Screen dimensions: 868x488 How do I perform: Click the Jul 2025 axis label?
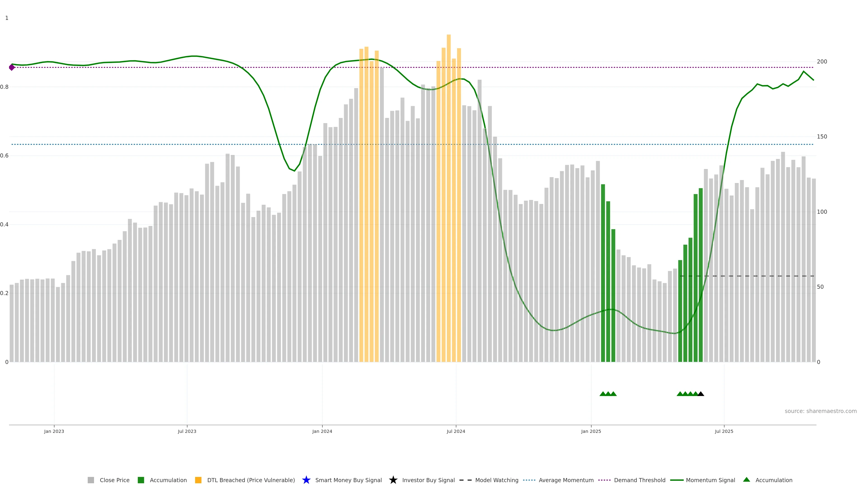point(724,431)
